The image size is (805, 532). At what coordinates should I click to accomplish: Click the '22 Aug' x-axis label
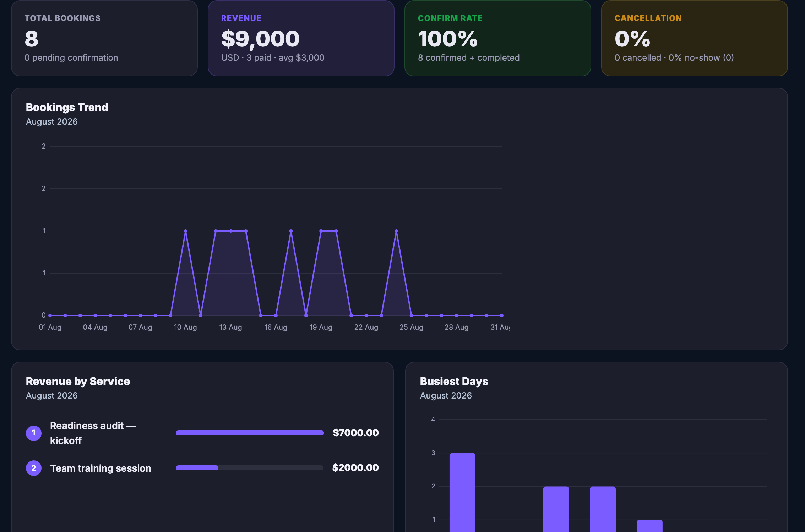click(366, 327)
